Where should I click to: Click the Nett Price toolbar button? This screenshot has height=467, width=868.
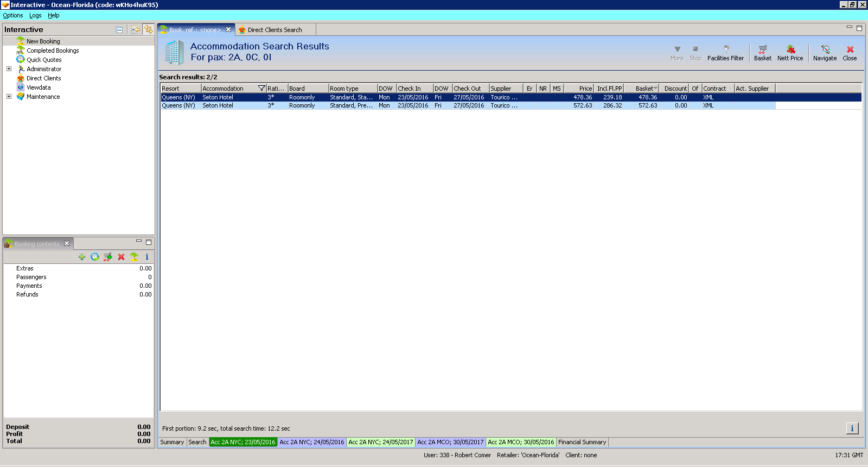(790, 53)
